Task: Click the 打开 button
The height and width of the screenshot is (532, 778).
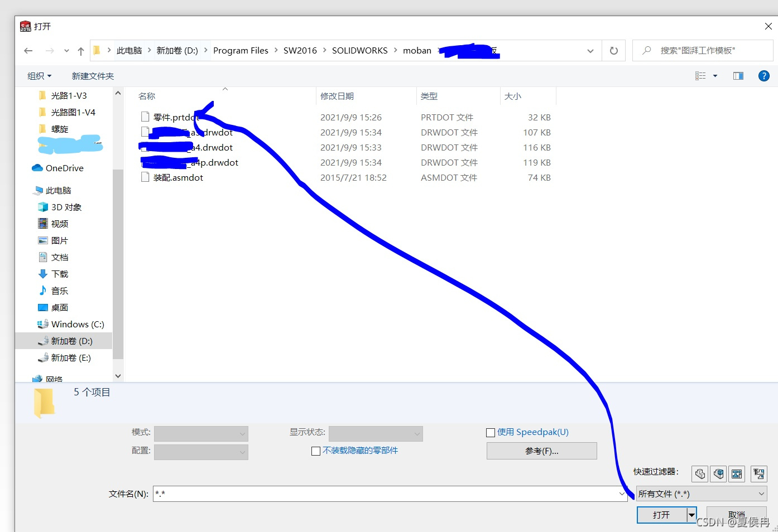Action: click(x=662, y=515)
